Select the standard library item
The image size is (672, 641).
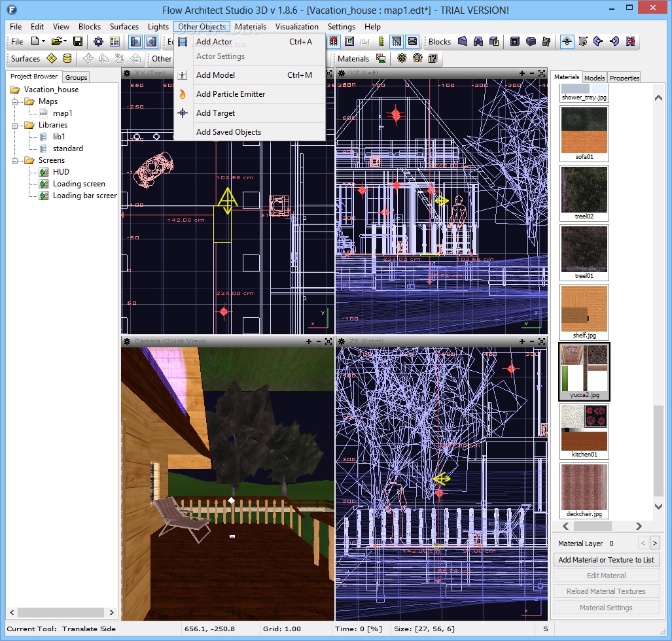pyautogui.click(x=67, y=148)
